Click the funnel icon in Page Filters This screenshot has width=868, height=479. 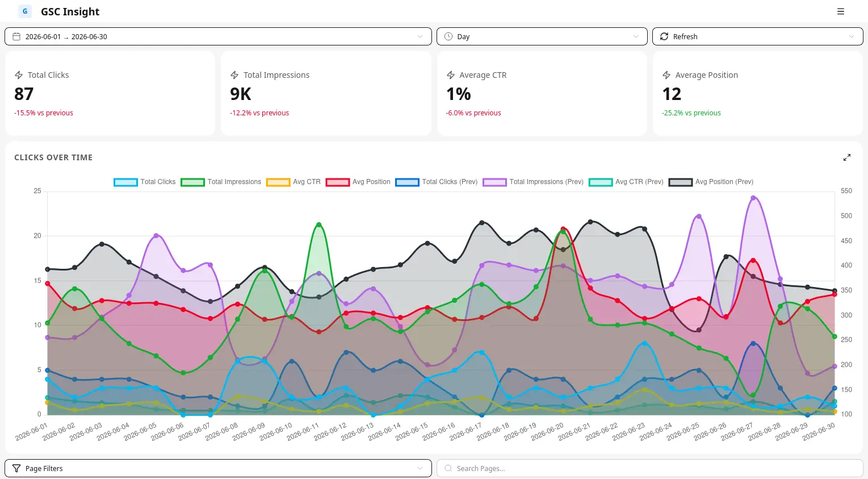point(16,468)
